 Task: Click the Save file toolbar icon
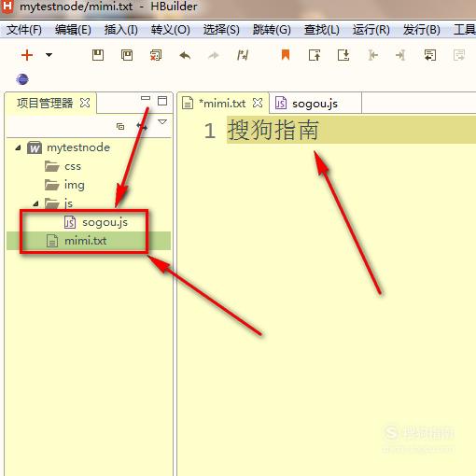click(98, 55)
